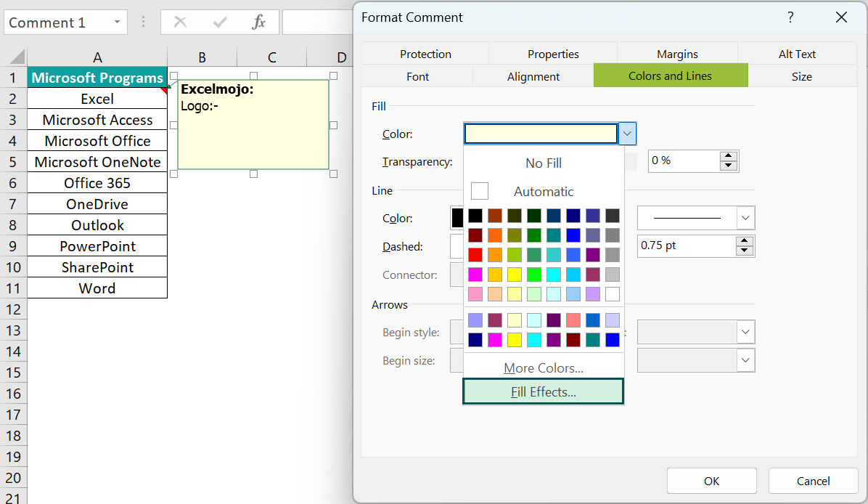Screen dimensions: 868x504
Task: Increase line weight with up spinner
Action: (x=745, y=241)
